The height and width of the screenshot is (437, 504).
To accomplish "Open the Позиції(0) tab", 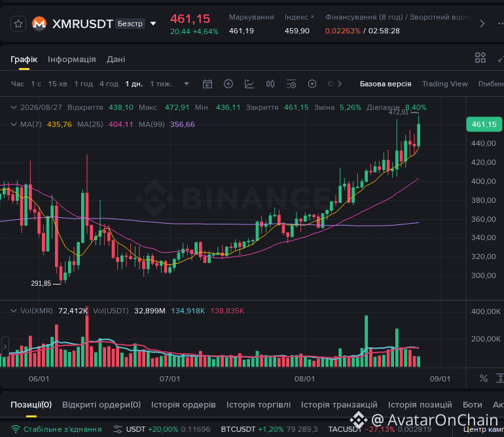I will point(31,404).
